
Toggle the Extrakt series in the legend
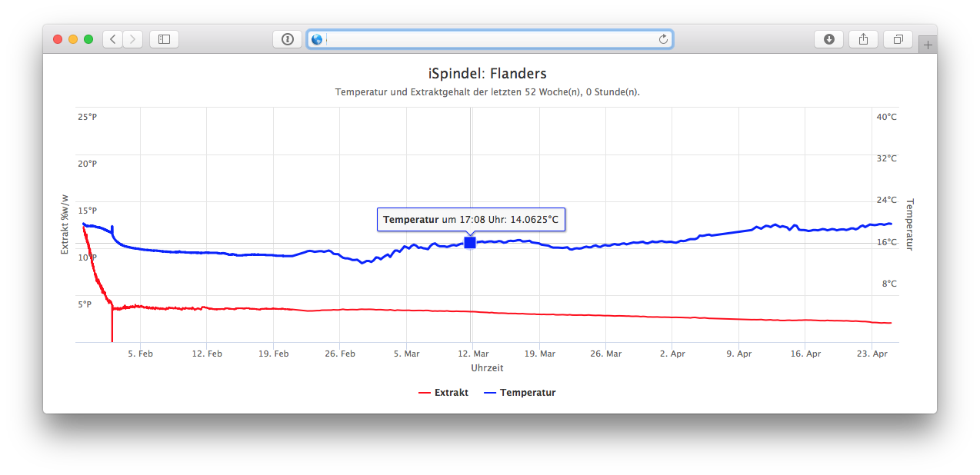pyautogui.click(x=451, y=393)
